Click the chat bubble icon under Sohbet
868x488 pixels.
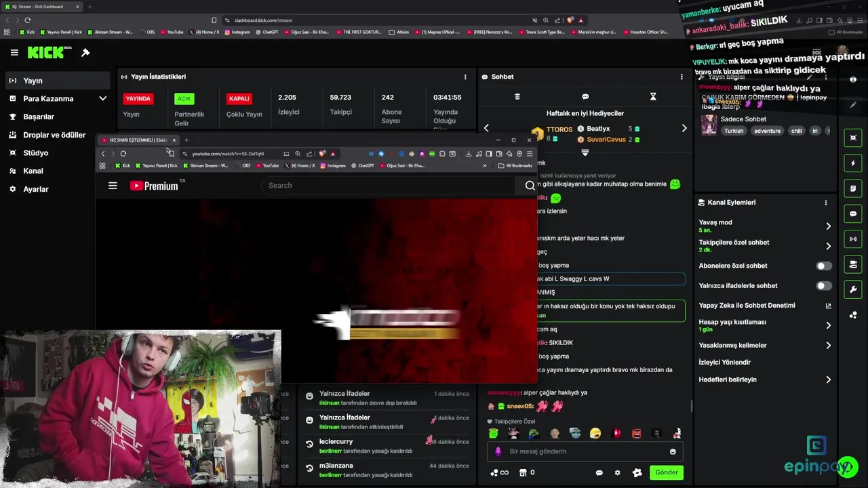585,97
